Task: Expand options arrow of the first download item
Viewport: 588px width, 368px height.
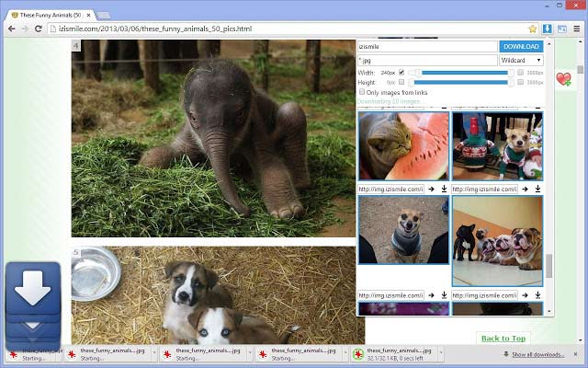Action: click(x=57, y=354)
